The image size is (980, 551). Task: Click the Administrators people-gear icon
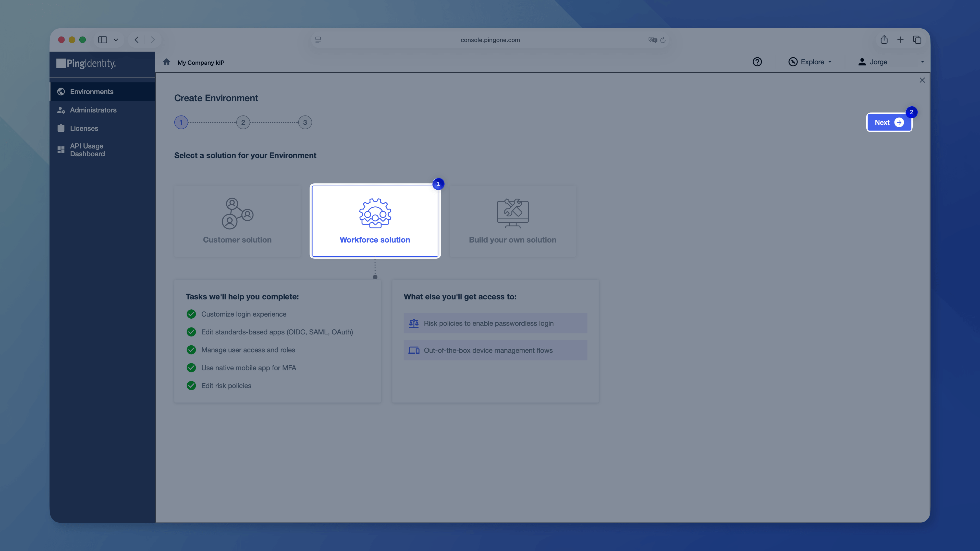click(61, 110)
